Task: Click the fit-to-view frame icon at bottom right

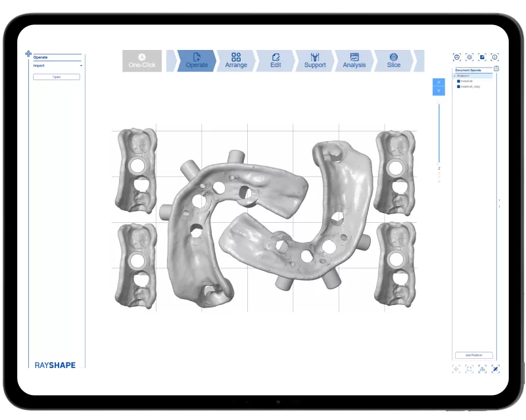Action: [469, 369]
